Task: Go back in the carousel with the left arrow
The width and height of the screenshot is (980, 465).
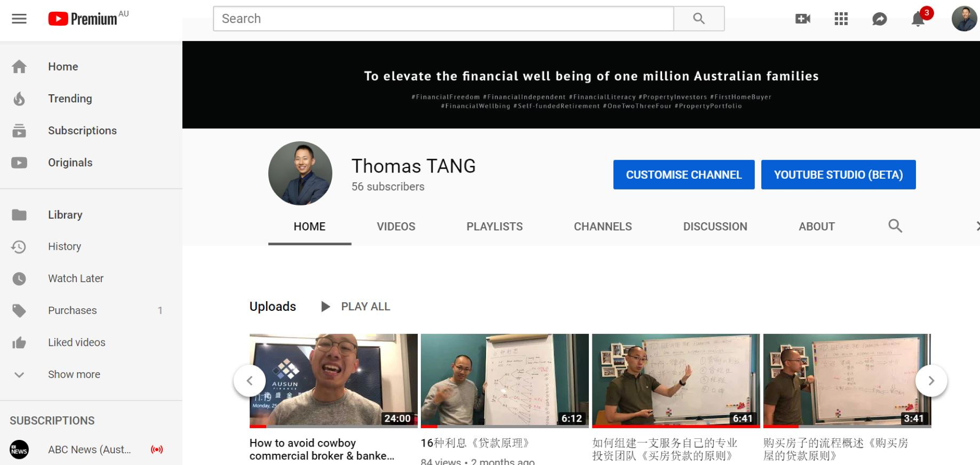Action: [249, 381]
